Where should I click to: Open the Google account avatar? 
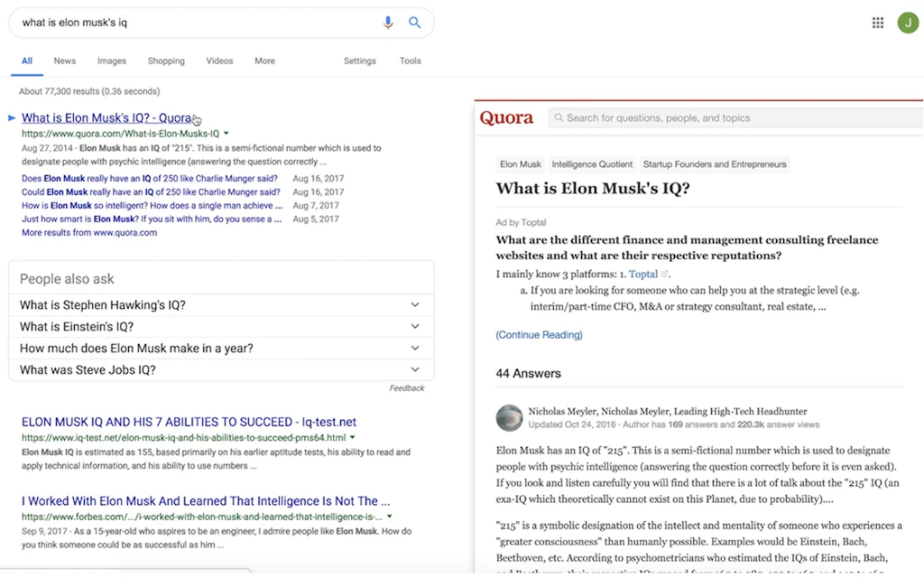coord(907,23)
